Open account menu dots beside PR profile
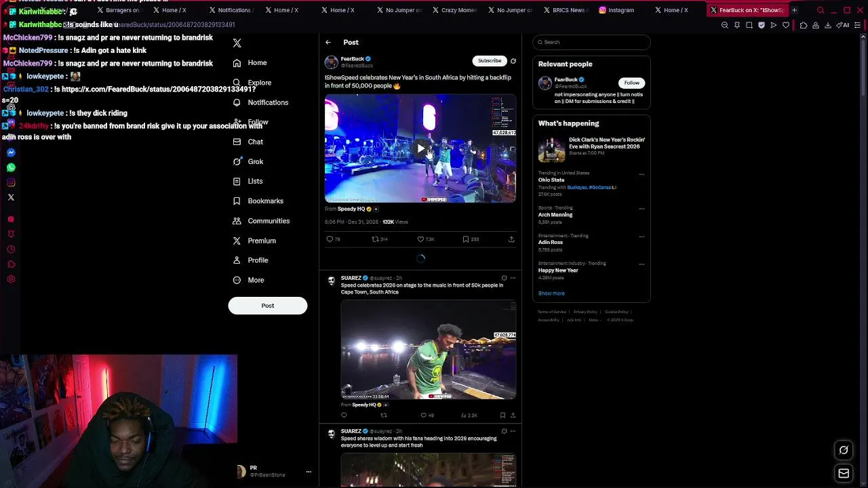Image resolution: width=868 pixels, height=488 pixels. click(x=309, y=472)
